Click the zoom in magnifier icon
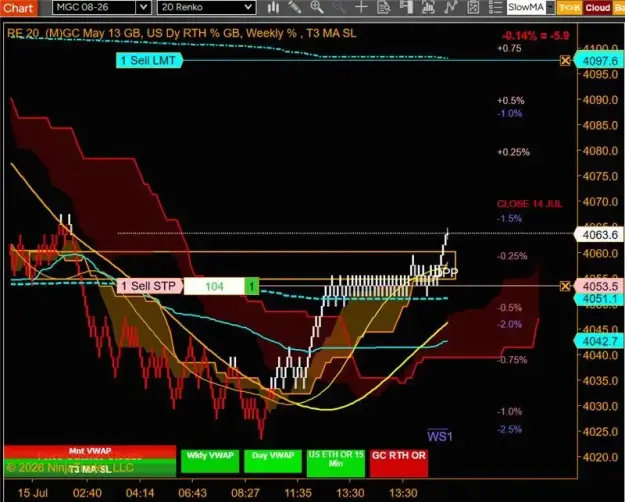Viewport: 625px width, 502px height. (x=317, y=7)
